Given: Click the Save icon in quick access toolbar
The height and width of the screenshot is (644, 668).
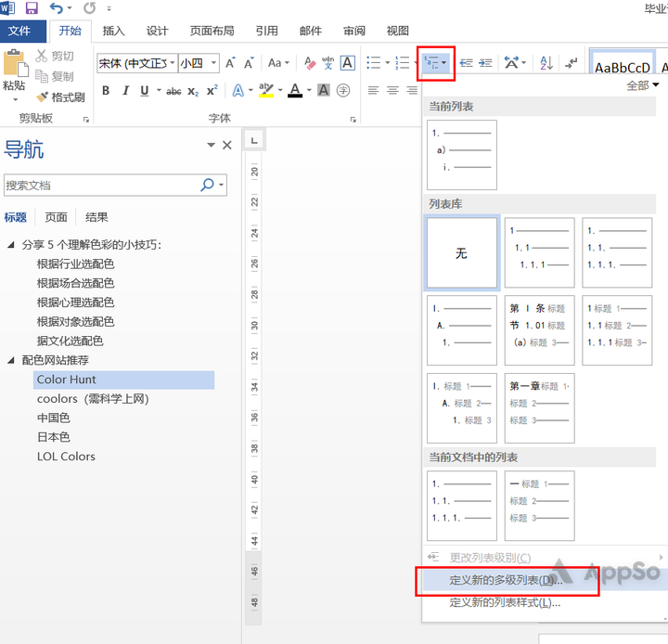Looking at the screenshot, I should (32, 7).
